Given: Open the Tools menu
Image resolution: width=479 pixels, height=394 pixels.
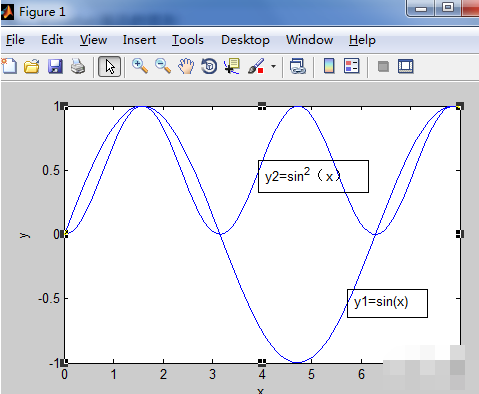Looking at the screenshot, I should [188, 40].
